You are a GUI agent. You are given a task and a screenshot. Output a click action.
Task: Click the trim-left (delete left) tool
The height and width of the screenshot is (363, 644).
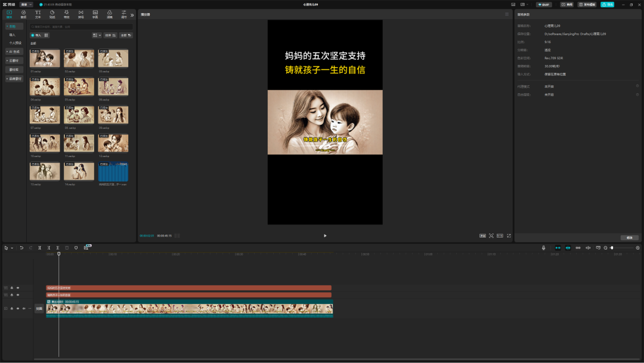click(x=48, y=248)
